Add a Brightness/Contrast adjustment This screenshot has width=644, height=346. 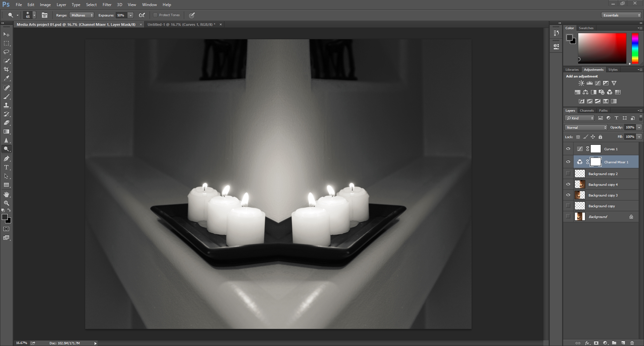(x=581, y=83)
